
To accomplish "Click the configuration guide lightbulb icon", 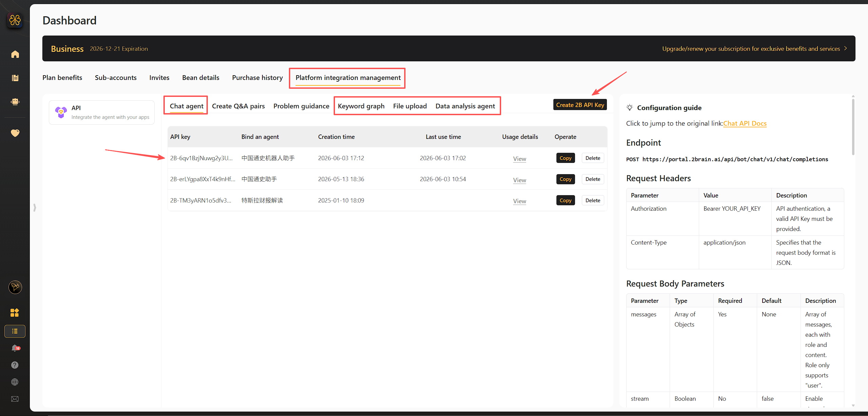I will [x=630, y=107].
